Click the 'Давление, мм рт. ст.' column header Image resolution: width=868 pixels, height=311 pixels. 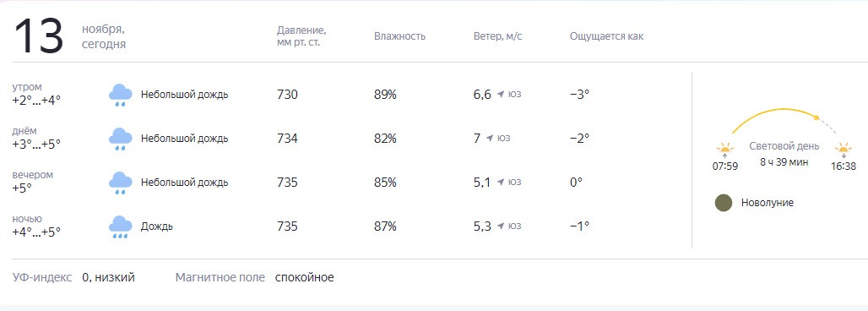[x=301, y=36]
